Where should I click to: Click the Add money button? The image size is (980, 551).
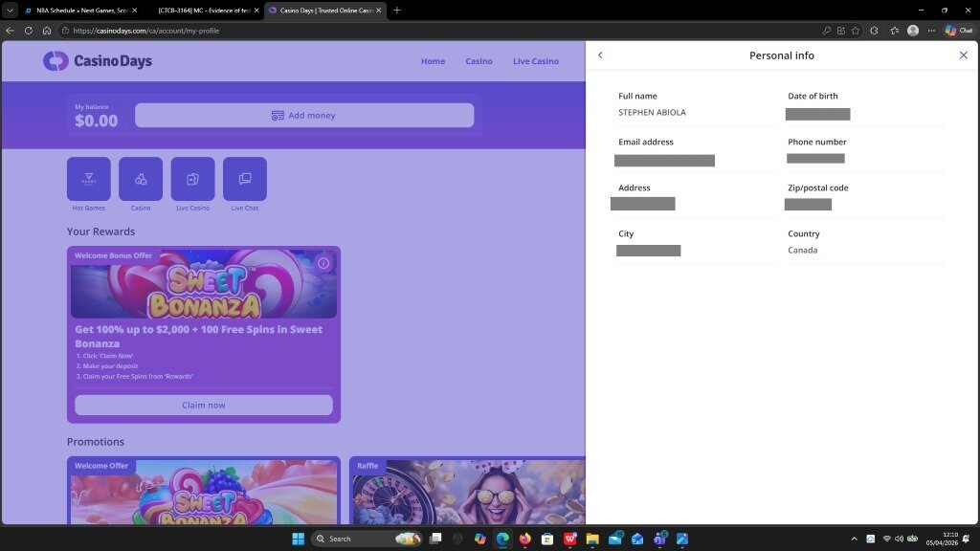coord(304,116)
